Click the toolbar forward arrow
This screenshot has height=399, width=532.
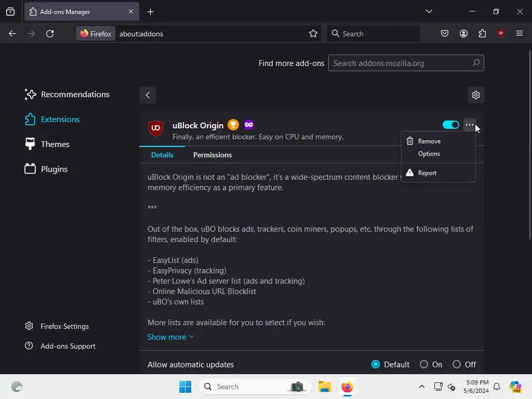[31, 34]
